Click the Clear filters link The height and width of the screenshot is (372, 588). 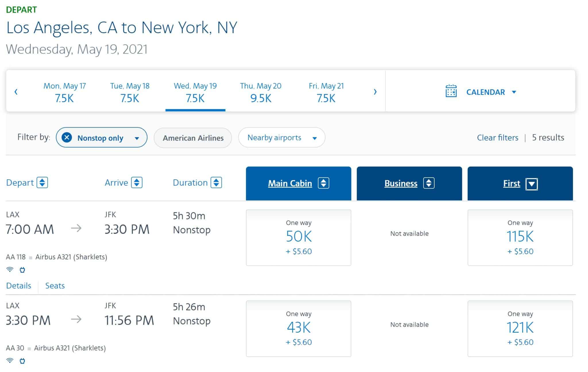coord(498,138)
